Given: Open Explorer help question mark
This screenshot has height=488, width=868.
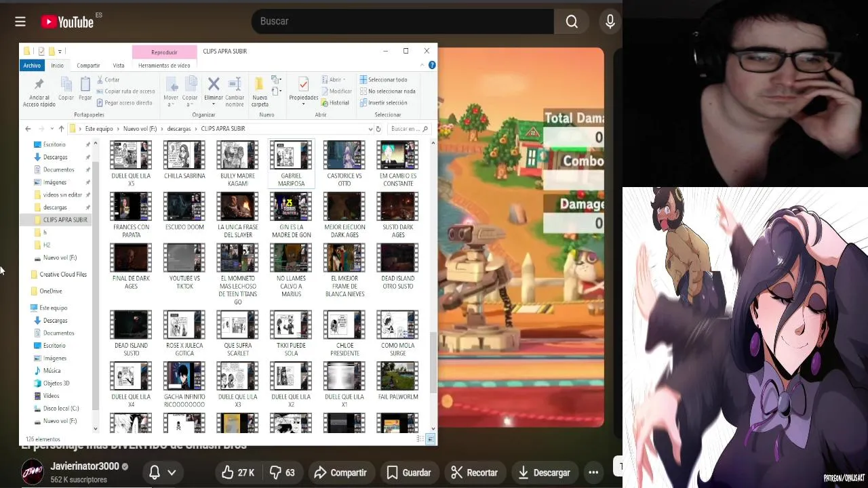Looking at the screenshot, I should [x=432, y=65].
